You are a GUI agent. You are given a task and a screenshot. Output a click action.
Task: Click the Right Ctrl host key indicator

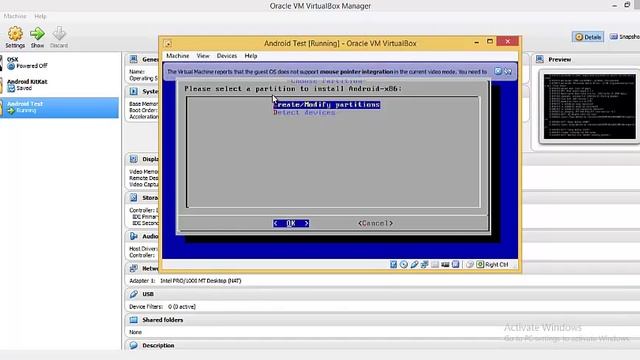pos(492,264)
